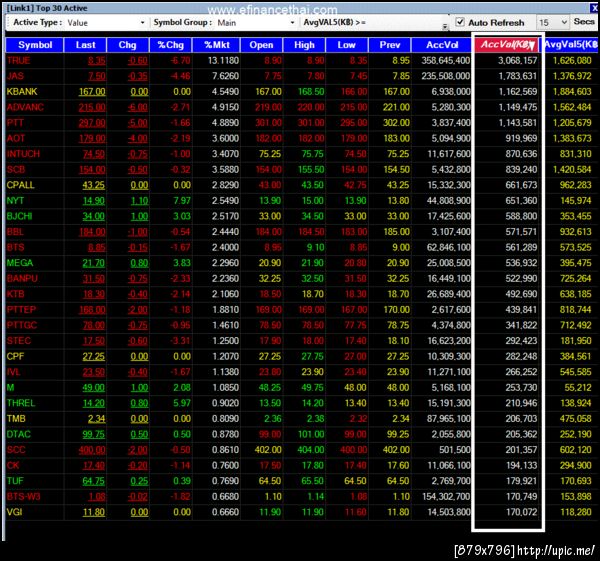The image size is (600, 561).
Task: Select the CK symbol
Action: [x=13, y=465]
